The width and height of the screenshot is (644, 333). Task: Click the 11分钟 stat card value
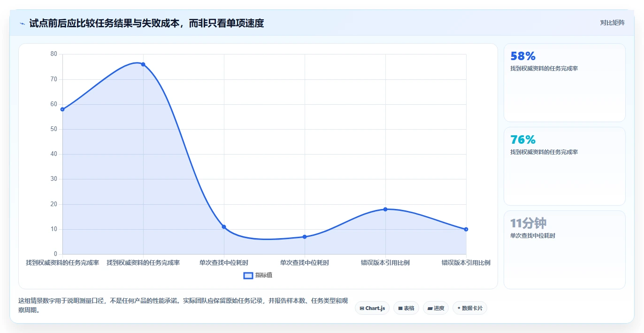(529, 224)
